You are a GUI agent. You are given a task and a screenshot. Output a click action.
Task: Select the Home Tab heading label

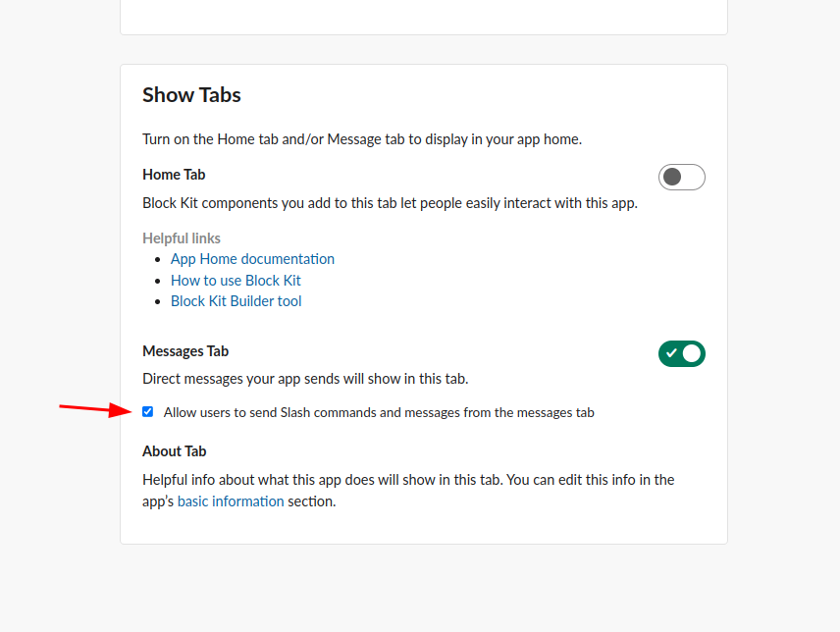[174, 175]
